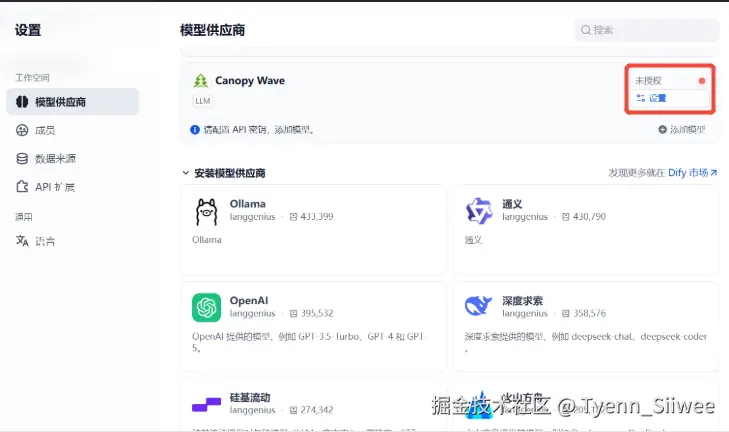Click the green OpenAI logo
729x432 pixels.
[206, 307]
